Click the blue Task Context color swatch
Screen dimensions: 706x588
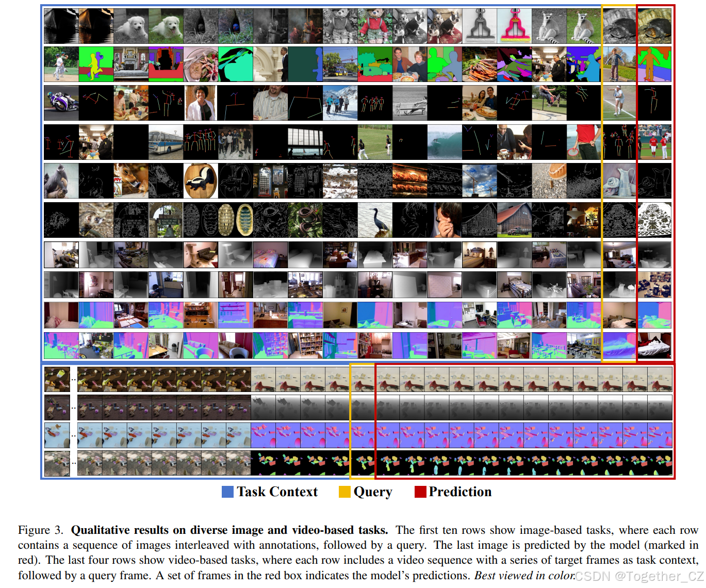[227, 492]
